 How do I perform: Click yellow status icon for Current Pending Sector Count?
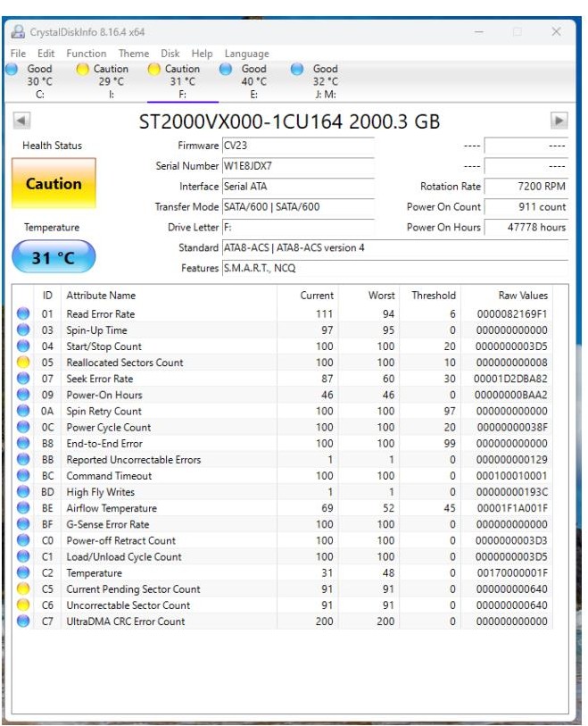(23, 589)
